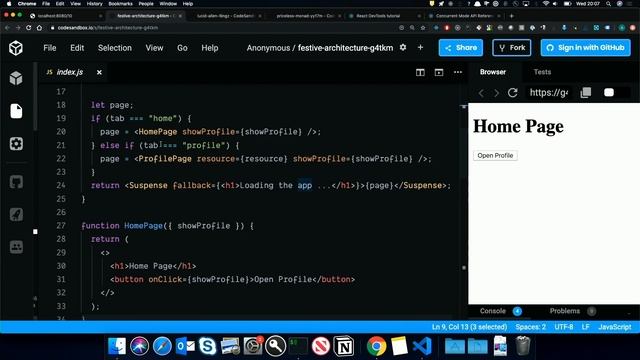Click Chrome home button
Viewport: 640px width, 360px height.
pos(39,28)
